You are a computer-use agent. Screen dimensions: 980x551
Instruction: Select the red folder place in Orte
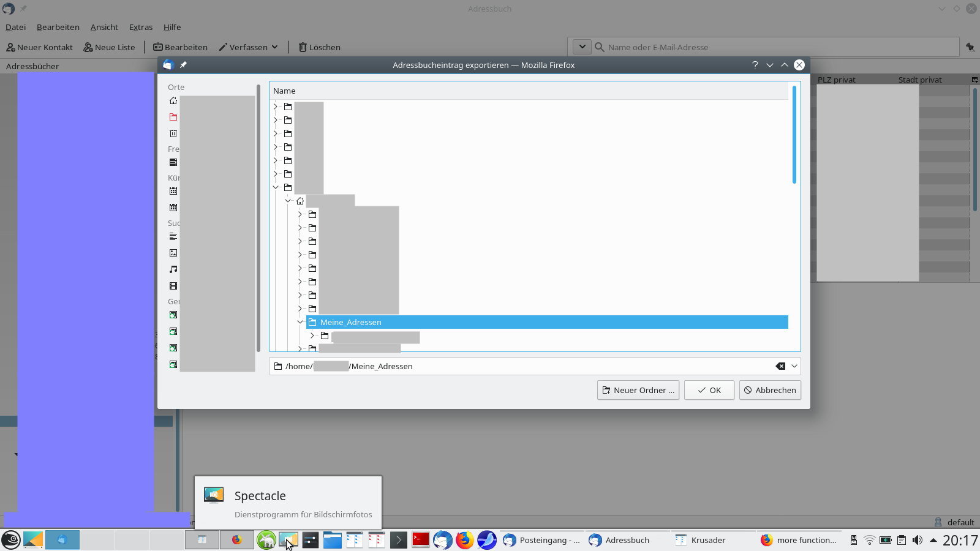click(x=173, y=117)
